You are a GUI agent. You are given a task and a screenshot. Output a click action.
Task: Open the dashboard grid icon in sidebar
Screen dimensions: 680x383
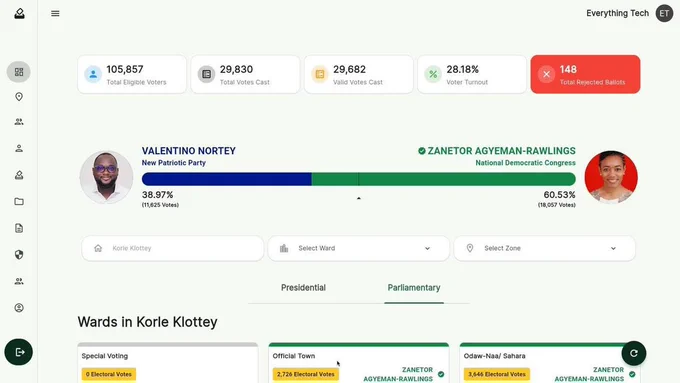click(19, 72)
